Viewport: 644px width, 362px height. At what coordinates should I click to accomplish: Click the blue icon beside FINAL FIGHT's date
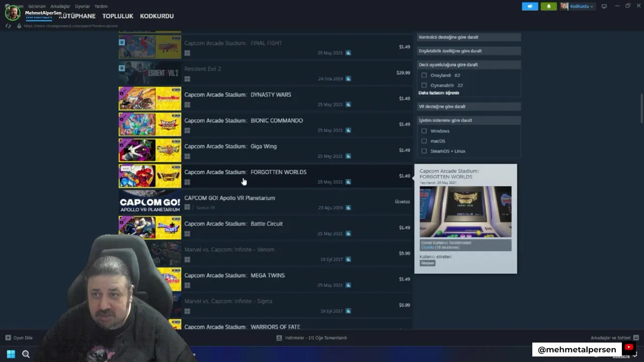(x=348, y=53)
